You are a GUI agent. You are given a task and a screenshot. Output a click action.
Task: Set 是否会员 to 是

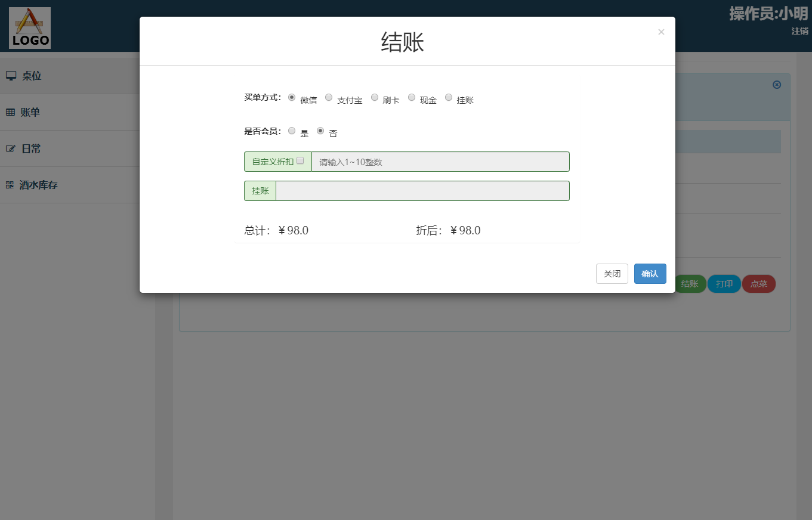click(292, 130)
